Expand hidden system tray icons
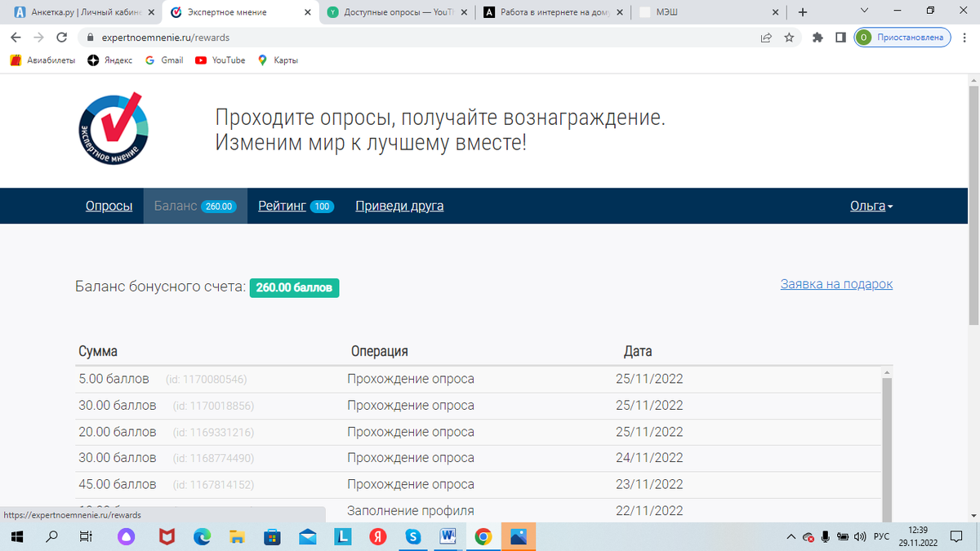This screenshot has width=980, height=551. pyautogui.click(x=791, y=537)
